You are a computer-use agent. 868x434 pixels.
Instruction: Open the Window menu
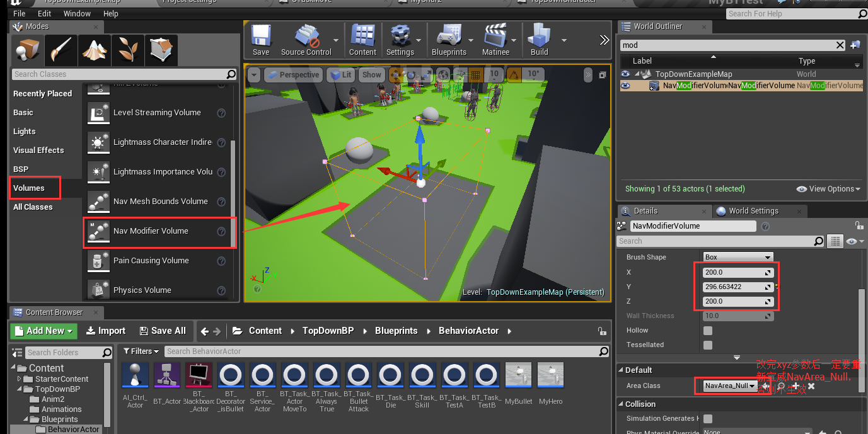pyautogui.click(x=77, y=13)
